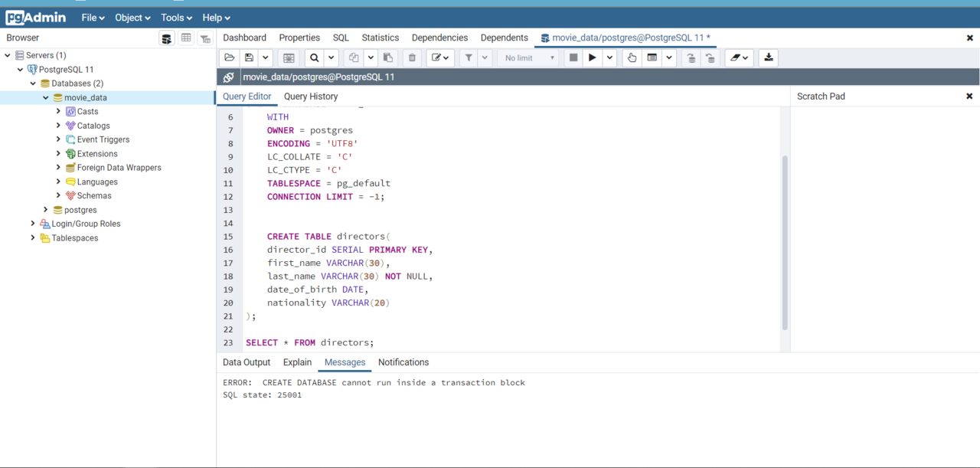Image resolution: width=980 pixels, height=468 pixels.
Task: Click the View Data grid icon in Browser
Action: tap(186, 38)
